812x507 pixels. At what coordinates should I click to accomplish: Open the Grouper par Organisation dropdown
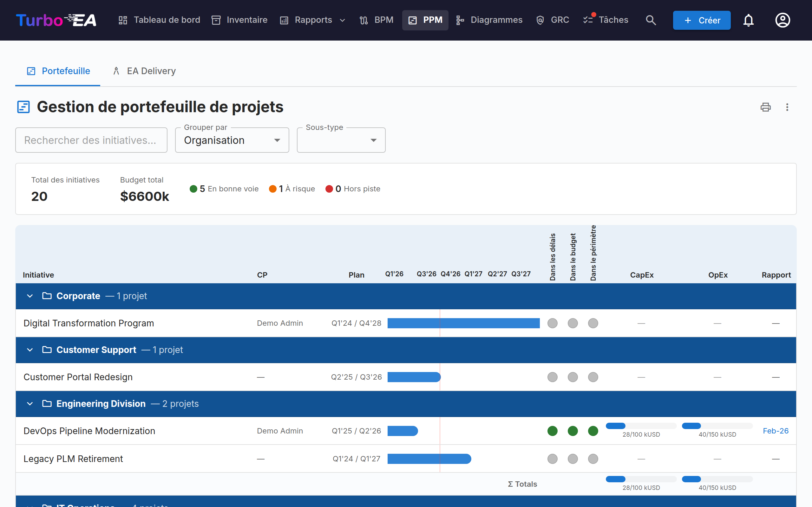(232, 140)
